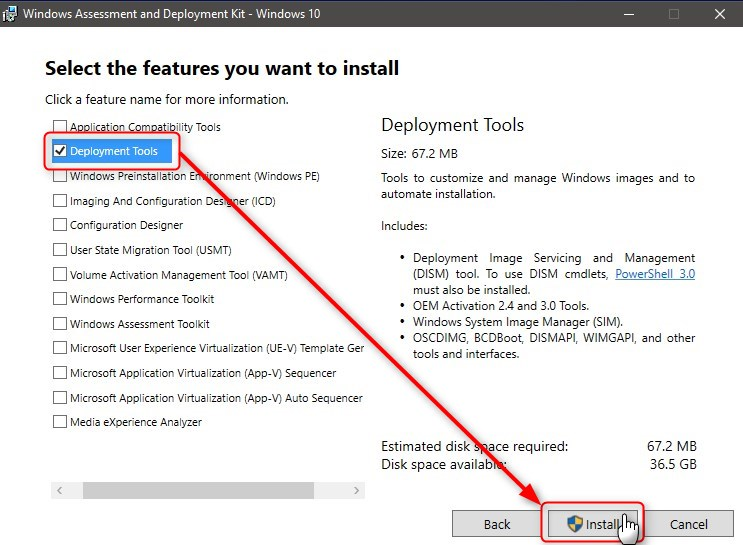Tick Microsoft App-V Sequencer checkbox

pos(60,372)
